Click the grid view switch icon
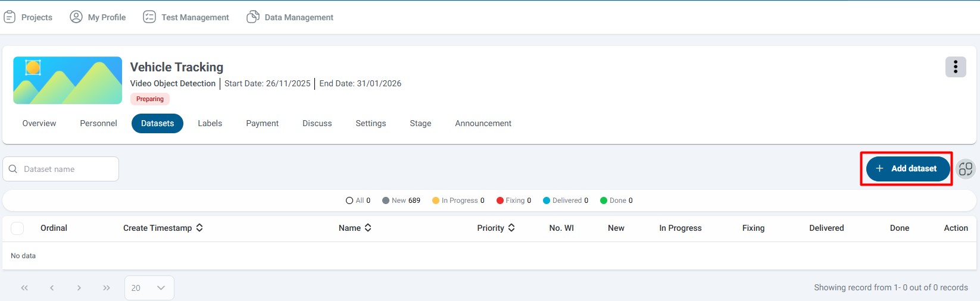980x301 pixels. click(965, 169)
